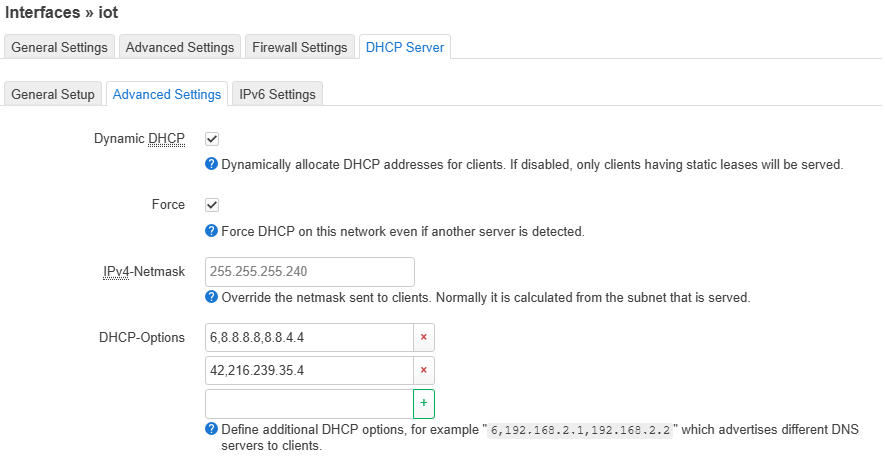Toggle the Dynamic DHCP checkbox
This screenshot has height=459, width=885.
(212, 139)
